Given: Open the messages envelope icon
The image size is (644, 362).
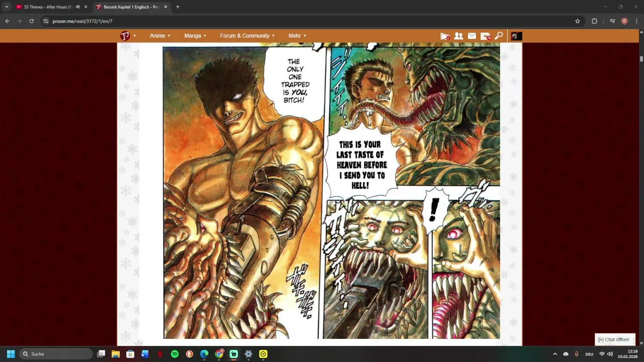Looking at the screenshot, I should pyautogui.click(x=472, y=36).
